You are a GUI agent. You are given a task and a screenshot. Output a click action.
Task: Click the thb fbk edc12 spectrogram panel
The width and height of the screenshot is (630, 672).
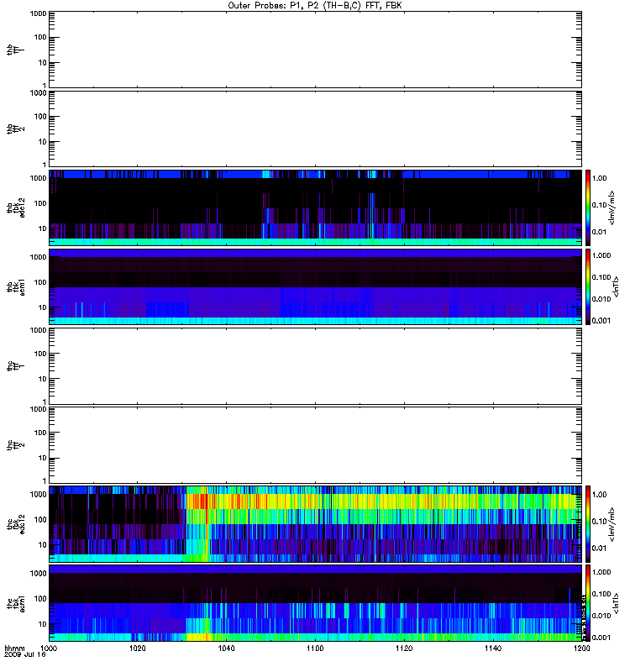(x=315, y=207)
